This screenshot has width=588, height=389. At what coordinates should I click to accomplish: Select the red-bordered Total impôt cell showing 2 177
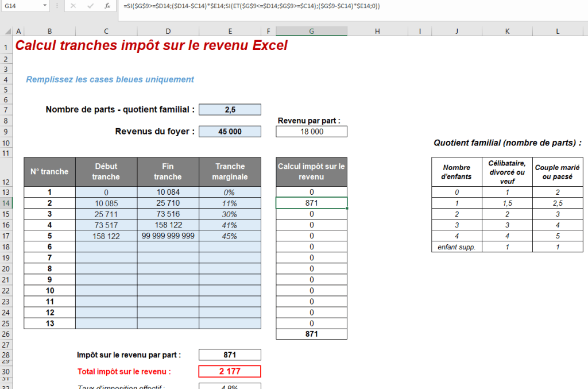click(x=230, y=371)
